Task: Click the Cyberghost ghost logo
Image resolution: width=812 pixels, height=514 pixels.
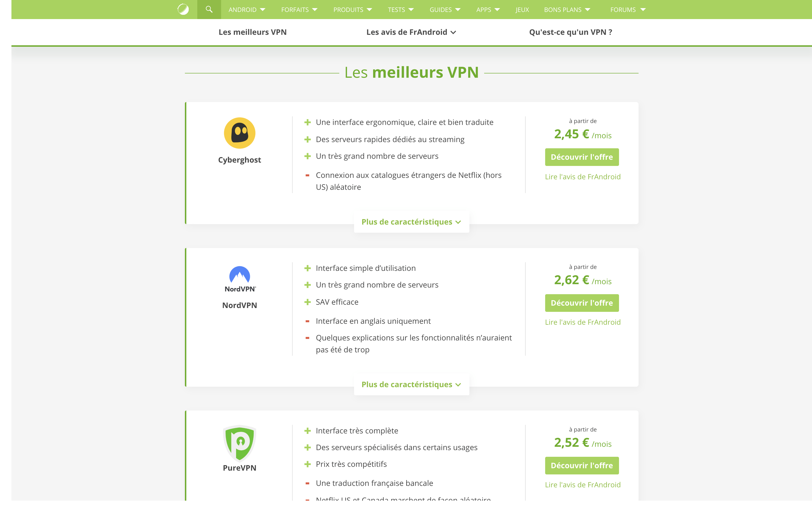Action: click(x=239, y=133)
